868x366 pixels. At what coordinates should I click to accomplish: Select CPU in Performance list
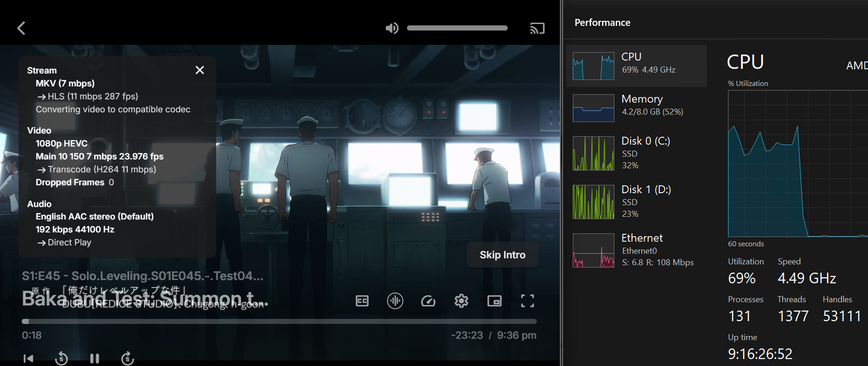click(x=636, y=66)
